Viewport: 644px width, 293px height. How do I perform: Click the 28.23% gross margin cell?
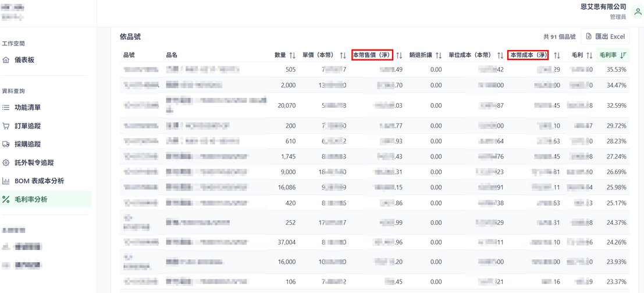pyautogui.click(x=617, y=141)
